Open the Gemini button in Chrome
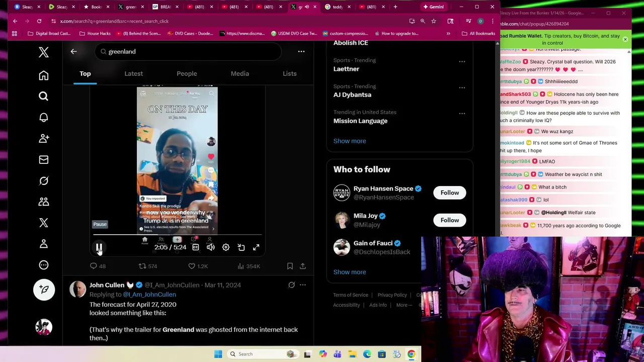644x362 pixels. coord(433,7)
